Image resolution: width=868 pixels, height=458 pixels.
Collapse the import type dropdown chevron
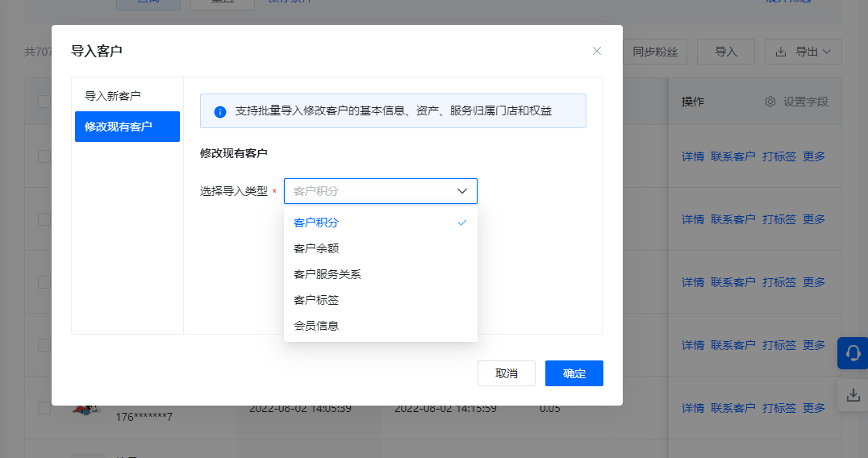[x=462, y=191]
